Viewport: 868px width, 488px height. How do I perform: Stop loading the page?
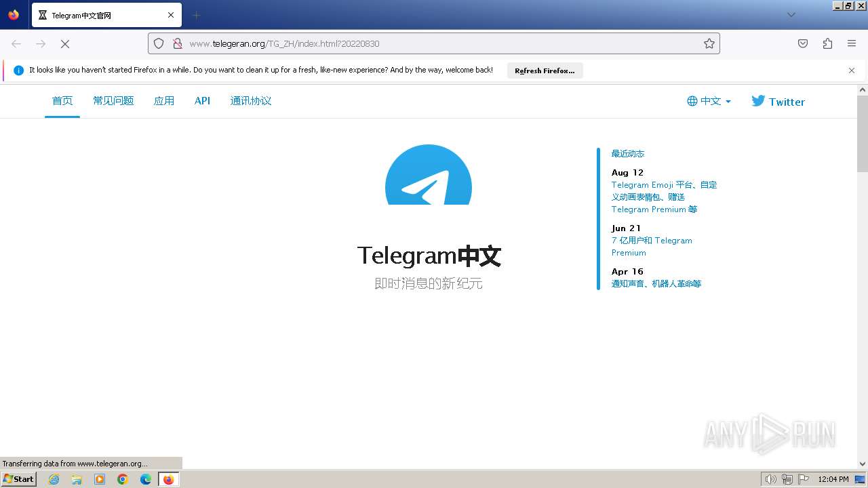(65, 43)
